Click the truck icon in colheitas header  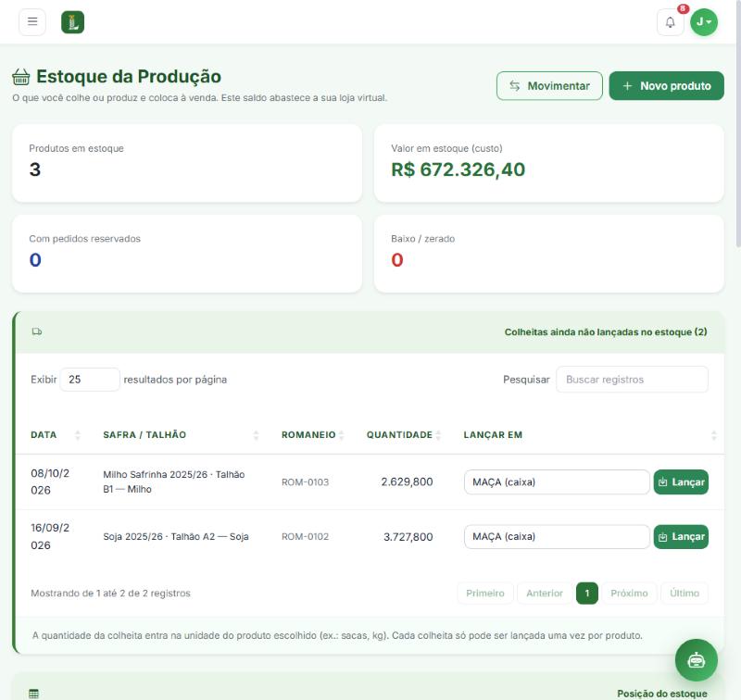click(x=37, y=331)
